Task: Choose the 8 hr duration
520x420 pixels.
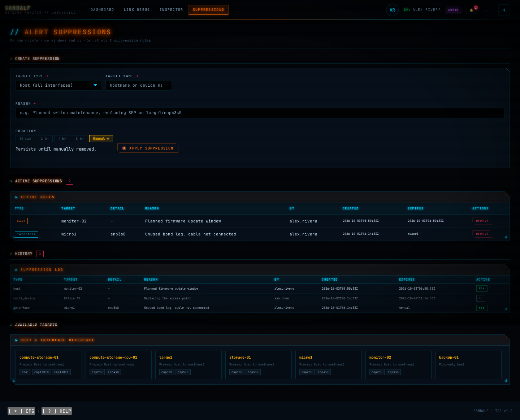Action: (80, 139)
